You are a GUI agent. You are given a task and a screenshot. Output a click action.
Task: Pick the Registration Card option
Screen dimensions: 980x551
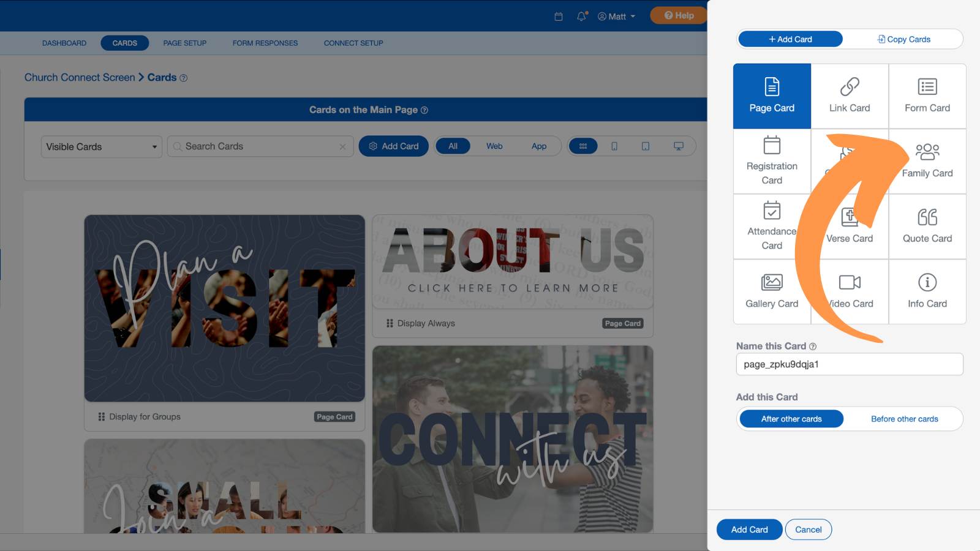772,162
